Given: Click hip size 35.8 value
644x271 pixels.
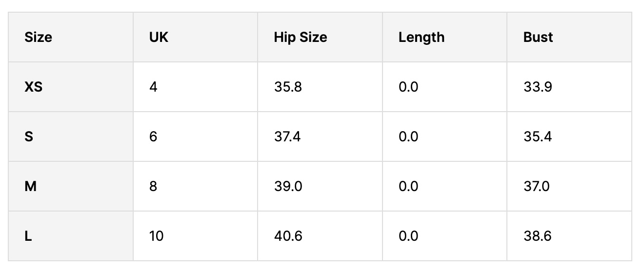Looking at the screenshot, I should click(x=288, y=87).
